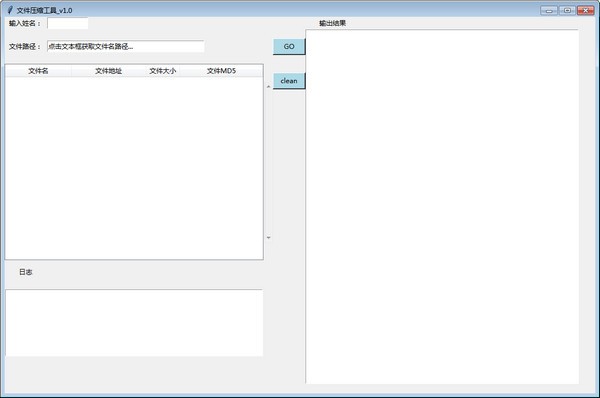This screenshot has width=600, height=398.
Task: Click inside the 输出结果 output text area
Action: click(442, 207)
